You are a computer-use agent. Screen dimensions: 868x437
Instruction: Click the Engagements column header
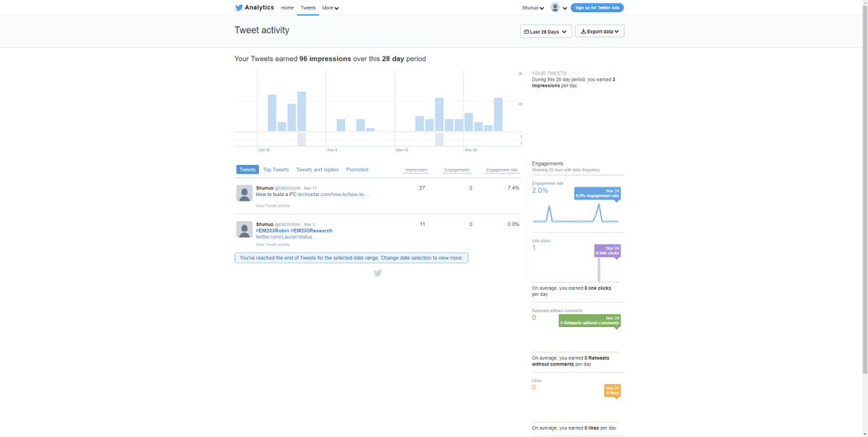click(457, 170)
